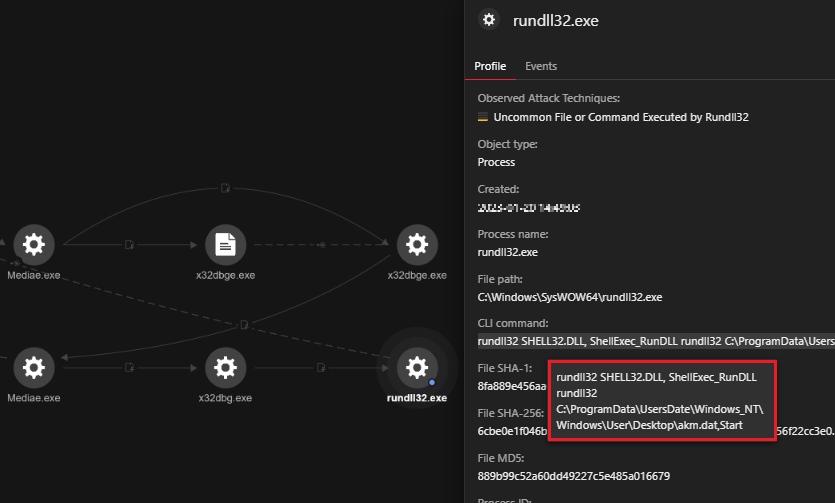Click the gear icon beside rundll32.exe panel title

489,20
